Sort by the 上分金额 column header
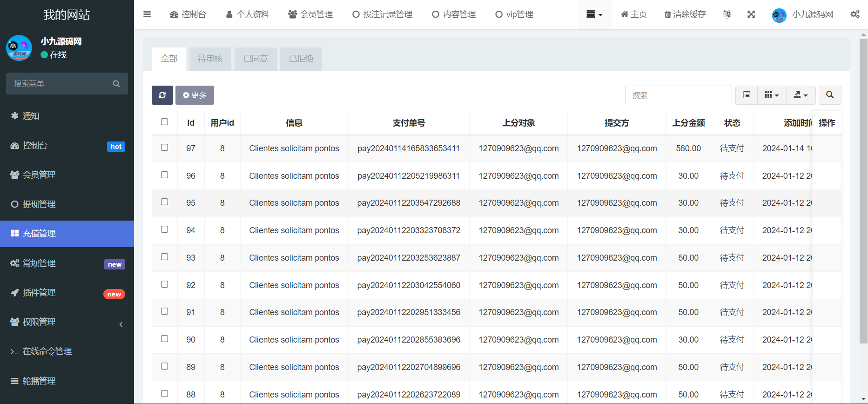This screenshot has width=868, height=404. (x=688, y=123)
